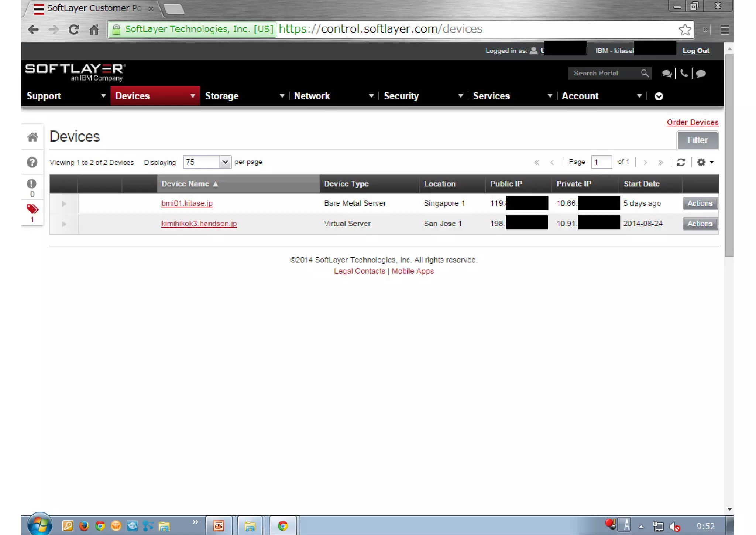Click the alert exclamation icon in sidebar

[32, 184]
